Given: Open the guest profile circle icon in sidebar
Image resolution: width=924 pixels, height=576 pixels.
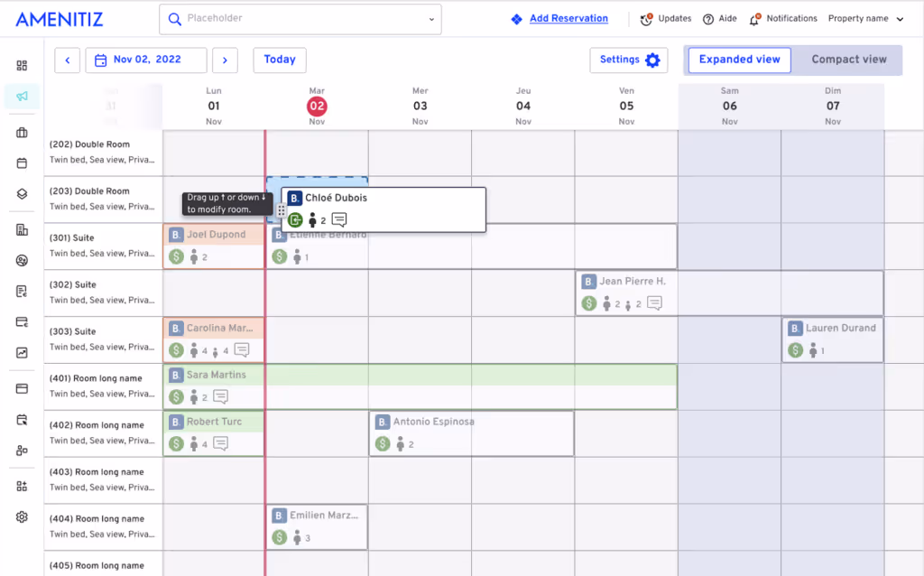Looking at the screenshot, I should point(22,261).
